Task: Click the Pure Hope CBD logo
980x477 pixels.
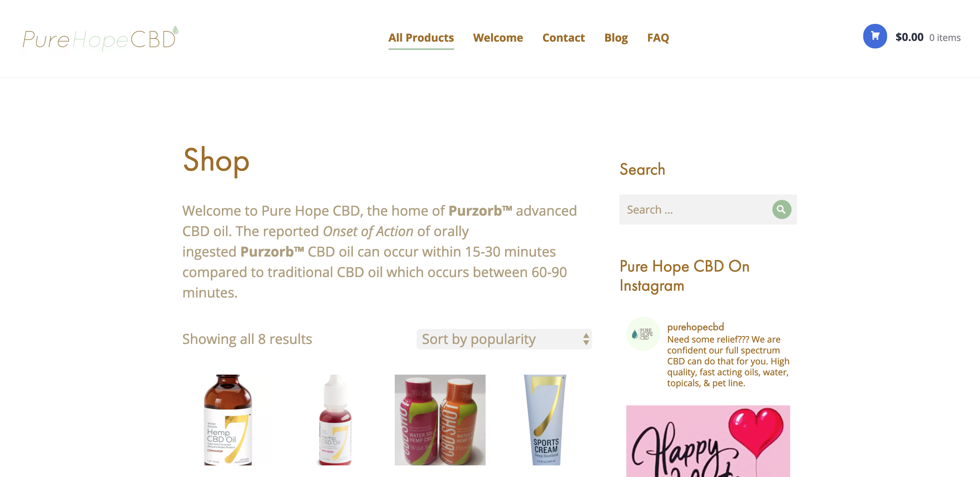Action: 100,38
